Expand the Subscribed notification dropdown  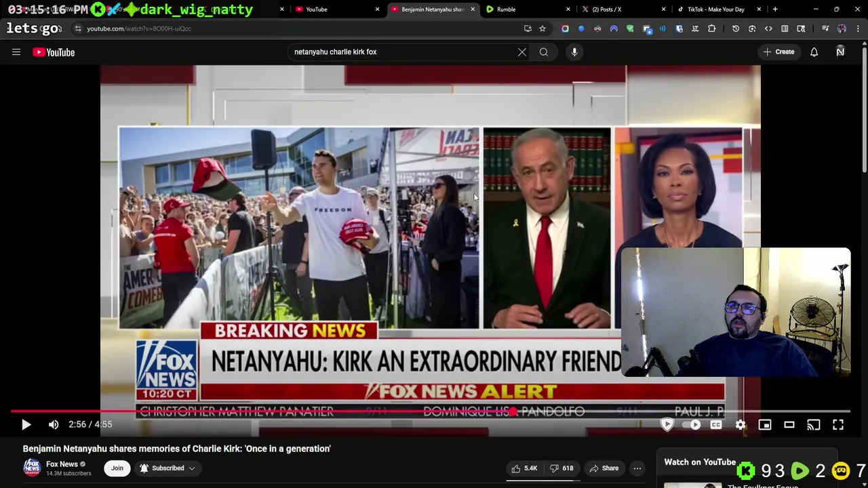click(167, 468)
